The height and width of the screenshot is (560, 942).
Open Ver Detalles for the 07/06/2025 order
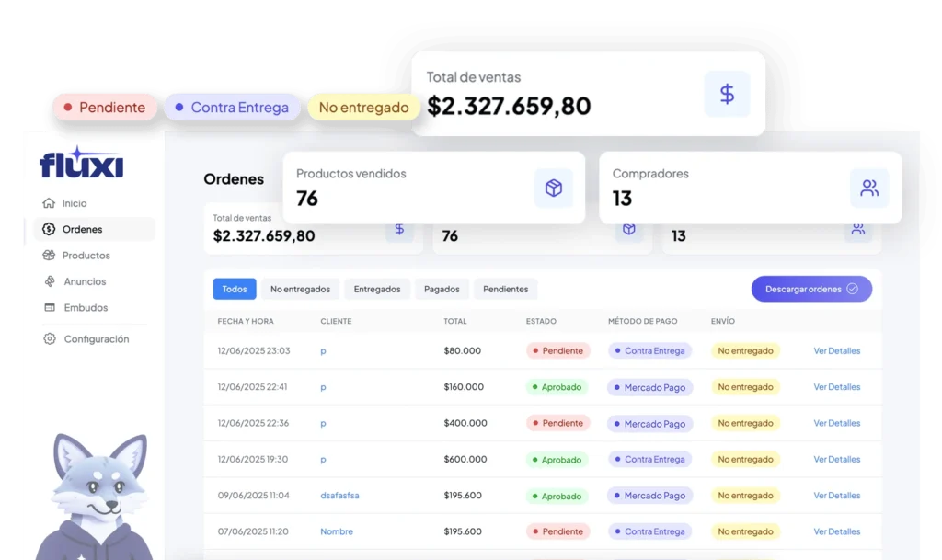point(836,531)
